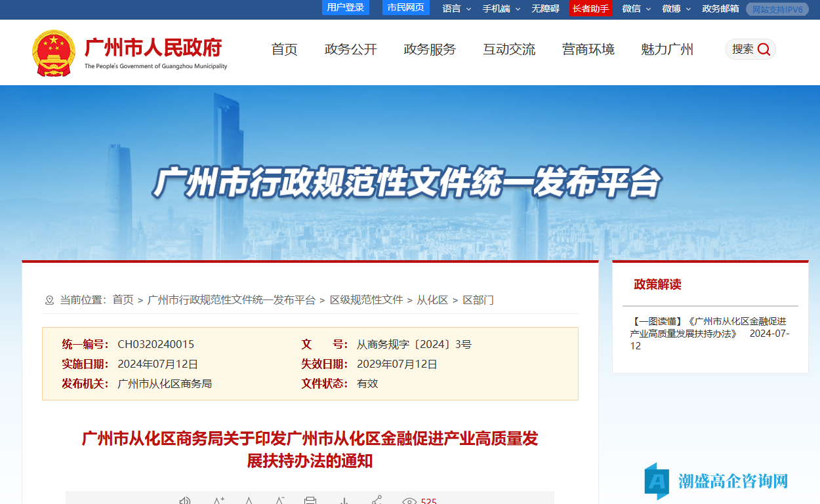Screen dimensions: 820x504
Task: Select the 互动交流 navigation menu item
Action: coord(509,49)
